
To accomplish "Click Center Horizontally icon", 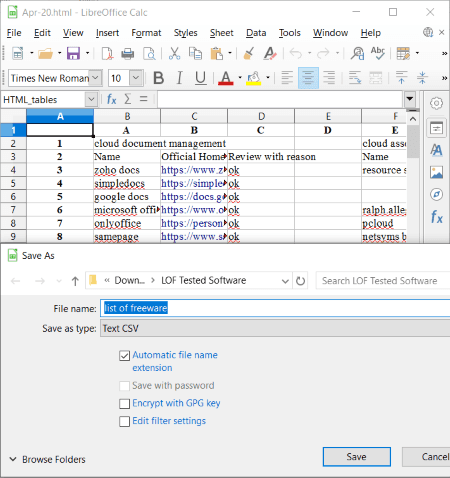I will pos(308,78).
